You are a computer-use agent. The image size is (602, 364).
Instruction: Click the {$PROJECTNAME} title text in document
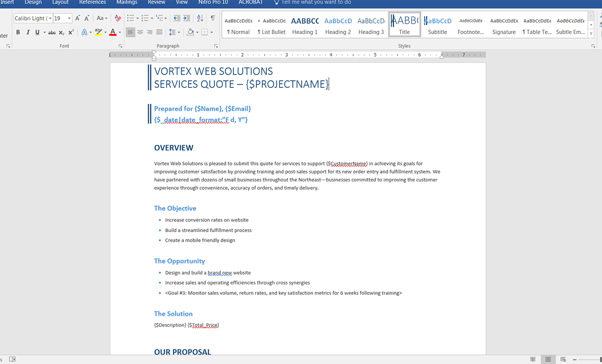(x=287, y=84)
